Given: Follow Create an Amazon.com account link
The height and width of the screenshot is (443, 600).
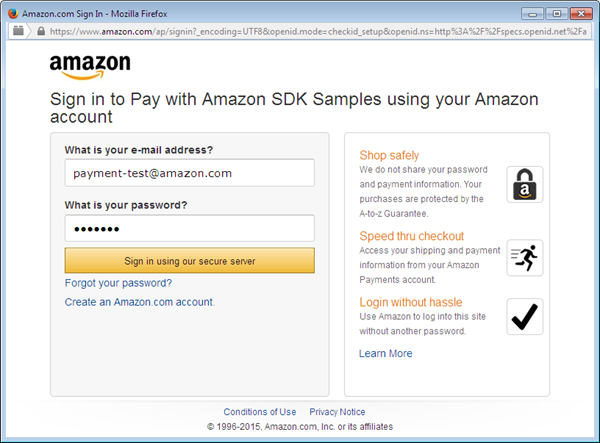Looking at the screenshot, I should 139,301.
